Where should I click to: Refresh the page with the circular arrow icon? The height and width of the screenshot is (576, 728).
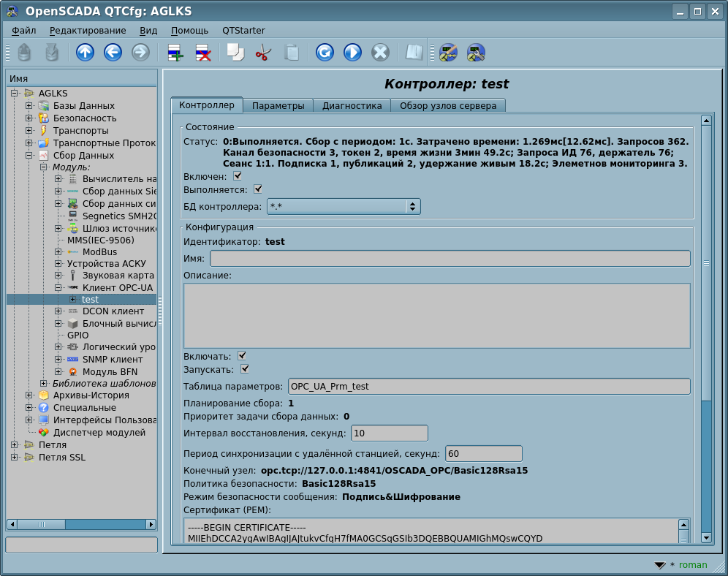coord(325,53)
